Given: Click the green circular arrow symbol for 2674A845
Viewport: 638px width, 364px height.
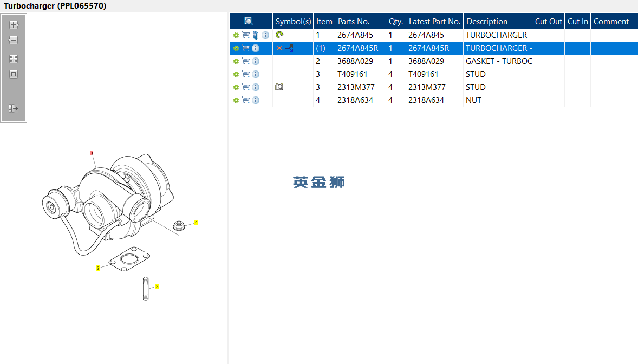Looking at the screenshot, I should coord(279,35).
